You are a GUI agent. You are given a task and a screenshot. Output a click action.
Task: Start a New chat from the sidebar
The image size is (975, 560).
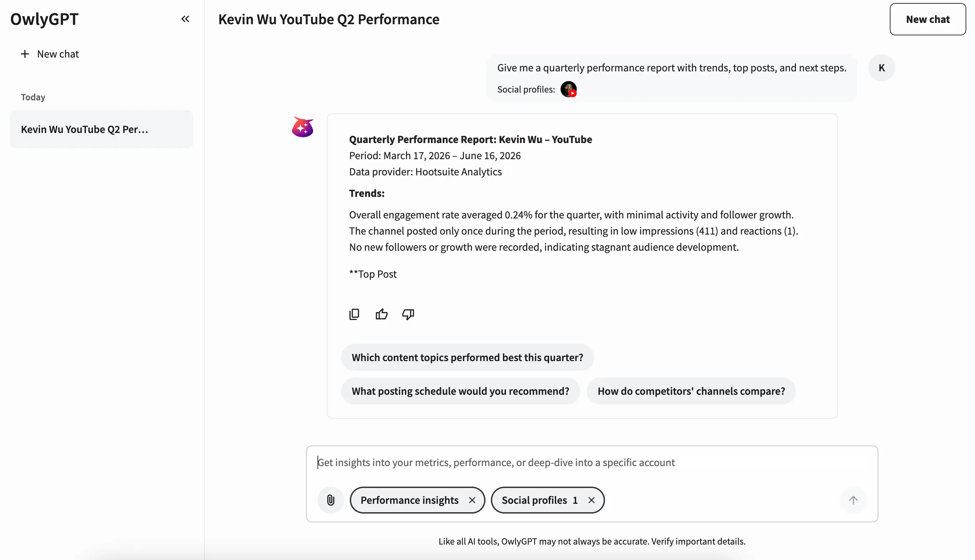[50, 54]
